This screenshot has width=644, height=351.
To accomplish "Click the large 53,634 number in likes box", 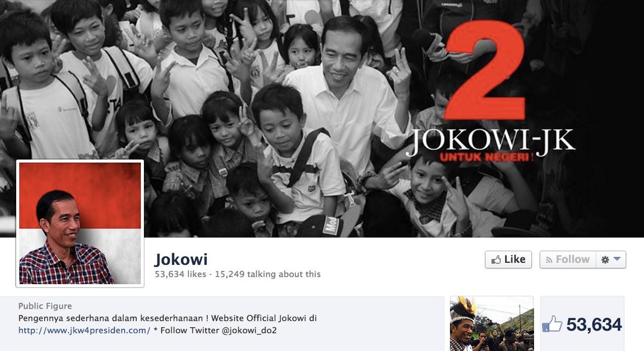I will [594, 325].
